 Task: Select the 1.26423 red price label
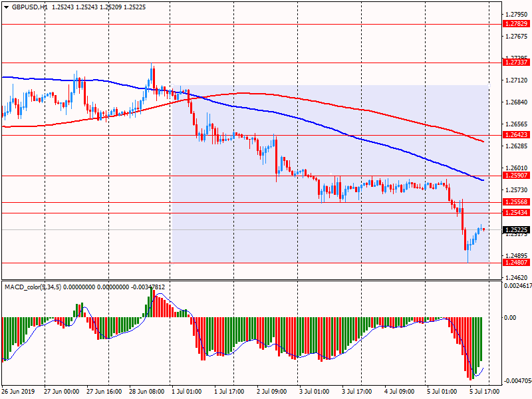tap(516, 135)
